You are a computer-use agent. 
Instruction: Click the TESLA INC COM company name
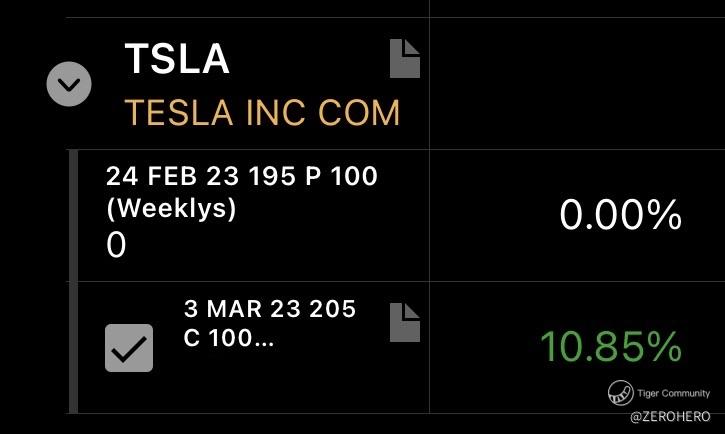pyautogui.click(x=262, y=112)
